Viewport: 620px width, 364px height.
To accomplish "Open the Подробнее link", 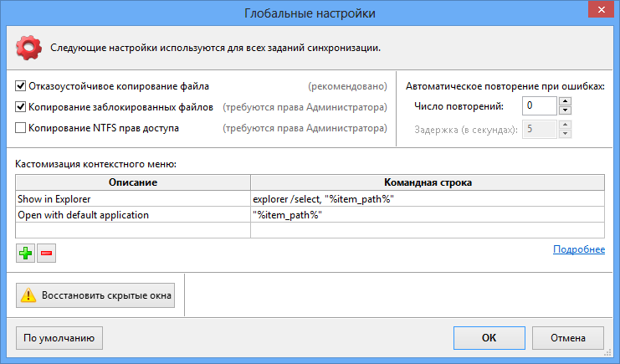I will (578, 249).
